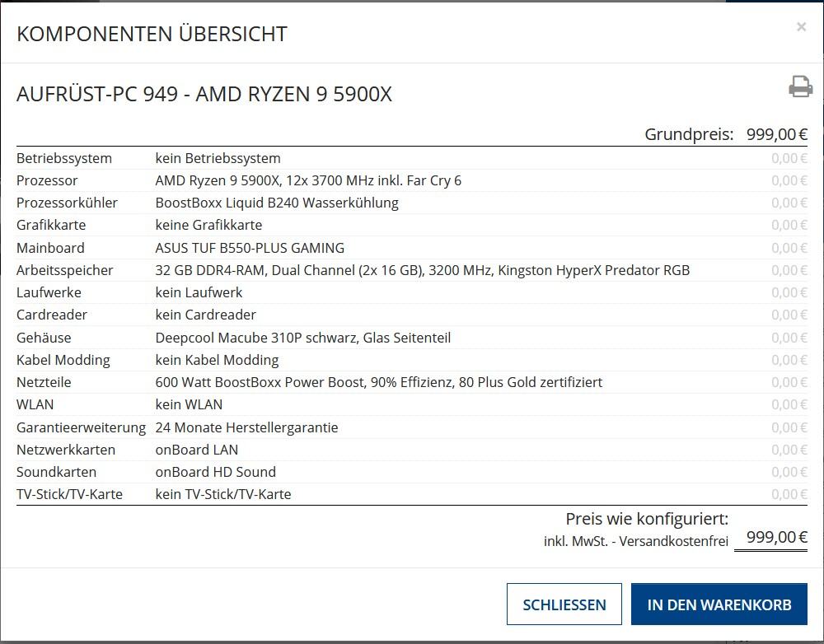Click the printer icon to print overview
The image size is (824, 644).
tap(800, 87)
